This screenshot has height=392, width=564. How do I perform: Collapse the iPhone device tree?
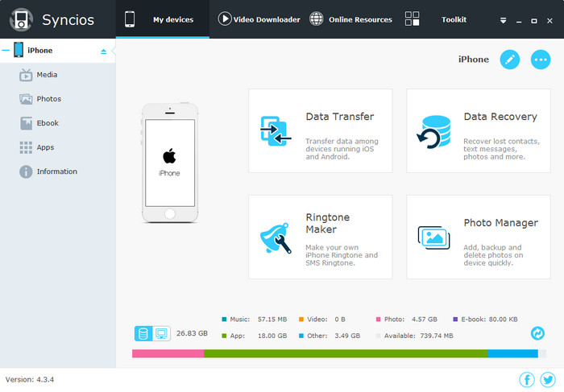point(6,50)
